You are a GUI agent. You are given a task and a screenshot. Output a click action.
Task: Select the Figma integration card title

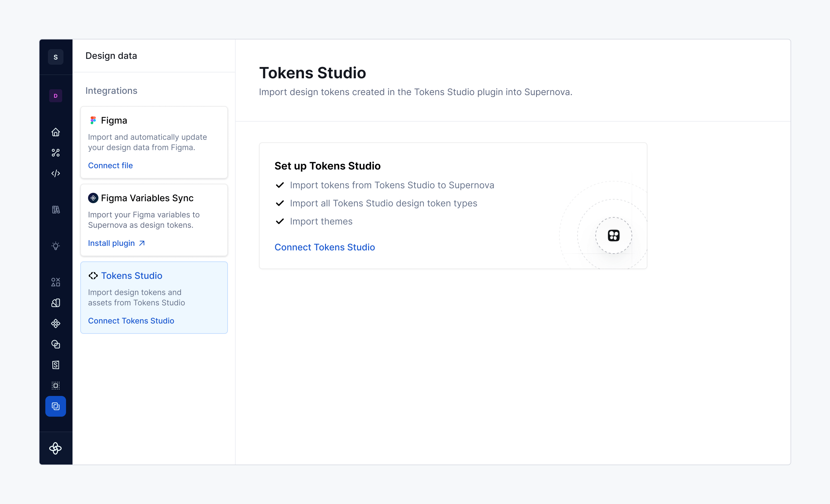114,121
